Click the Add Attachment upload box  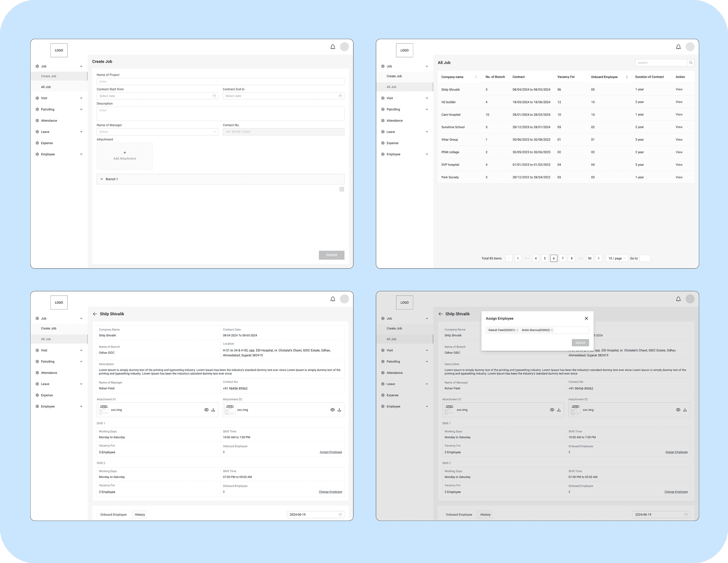(x=125, y=156)
